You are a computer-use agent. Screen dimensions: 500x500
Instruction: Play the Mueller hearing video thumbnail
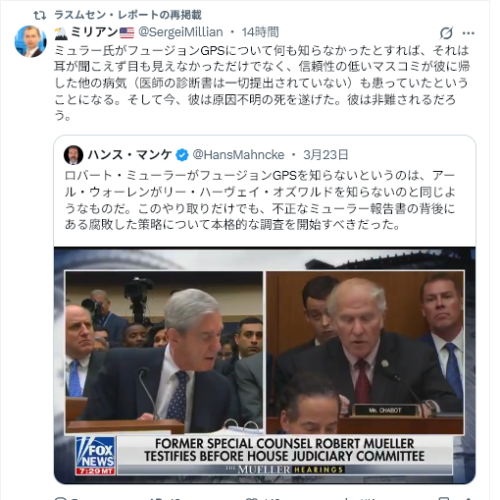[x=265, y=365]
